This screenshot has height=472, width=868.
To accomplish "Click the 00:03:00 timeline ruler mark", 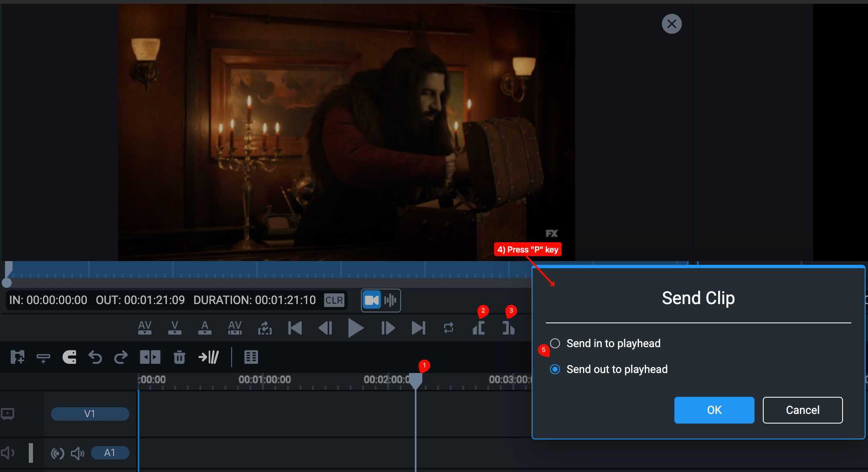I will tap(510, 380).
